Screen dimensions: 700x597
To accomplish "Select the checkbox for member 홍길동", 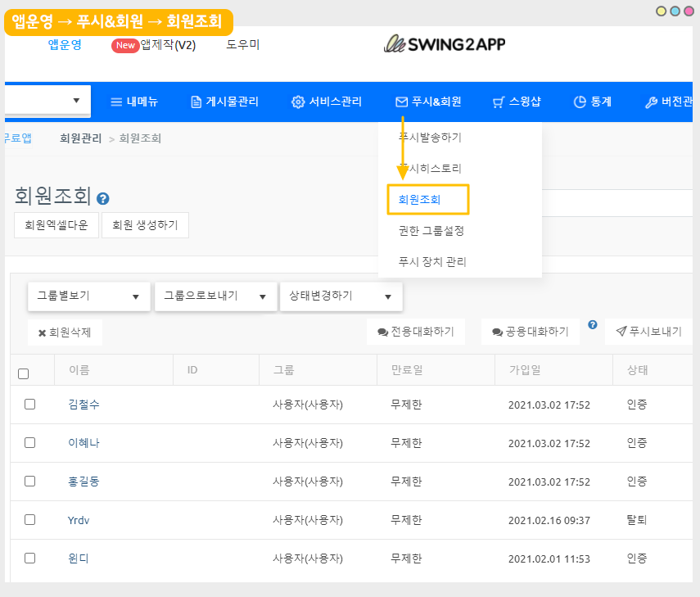I will [x=30, y=482].
